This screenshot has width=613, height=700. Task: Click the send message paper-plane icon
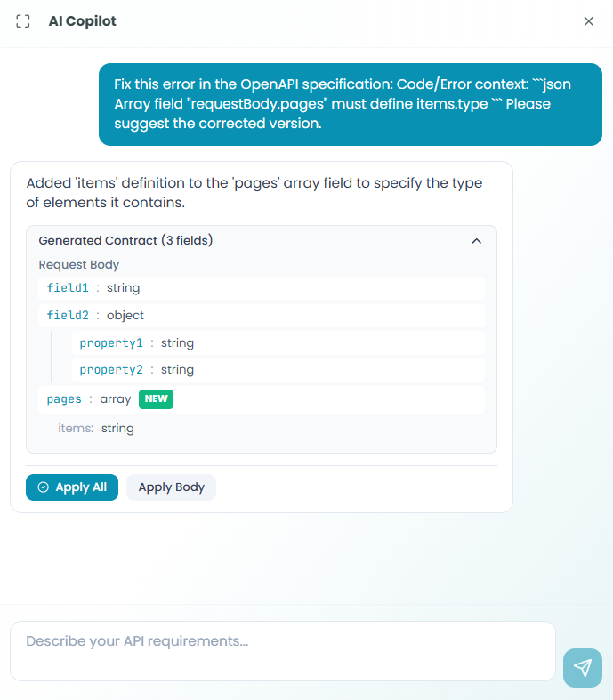[x=583, y=667]
